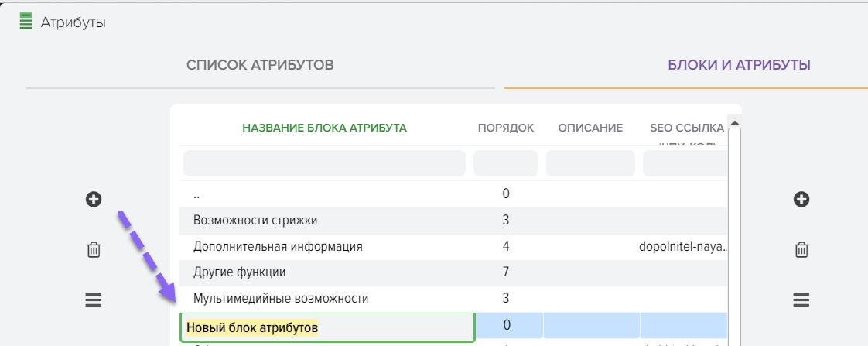This screenshot has height=346, width=868.
Task: Sort by Название блока атрибута column header
Action: (324, 128)
